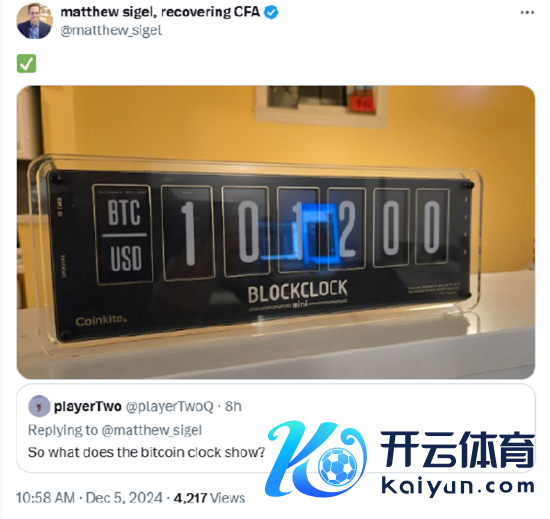Click the 开云体育 Chinese logo text
The width and height of the screenshot is (550, 519).
pos(458,450)
